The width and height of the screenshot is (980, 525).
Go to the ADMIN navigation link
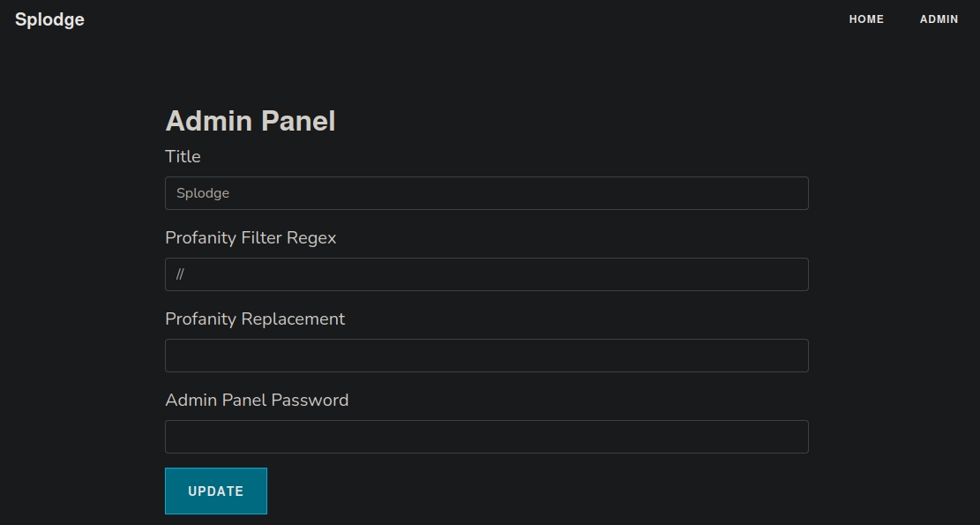pyautogui.click(x=939, y=19)
